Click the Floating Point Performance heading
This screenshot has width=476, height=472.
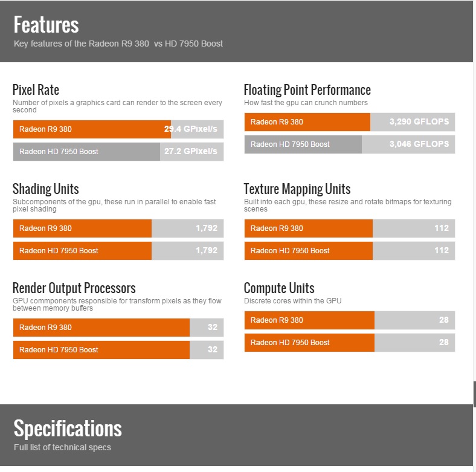pos(307,90)
